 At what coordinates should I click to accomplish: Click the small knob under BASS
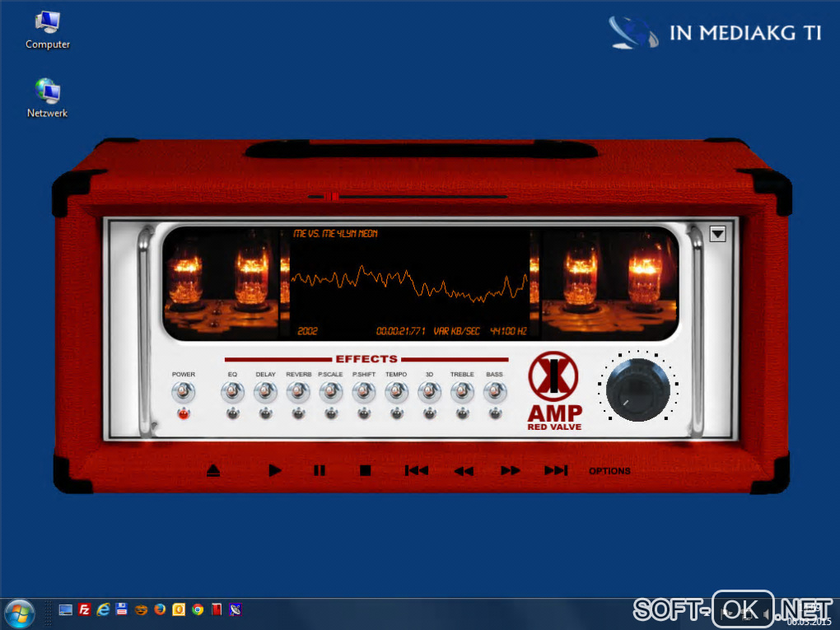[x=494, y=413]
